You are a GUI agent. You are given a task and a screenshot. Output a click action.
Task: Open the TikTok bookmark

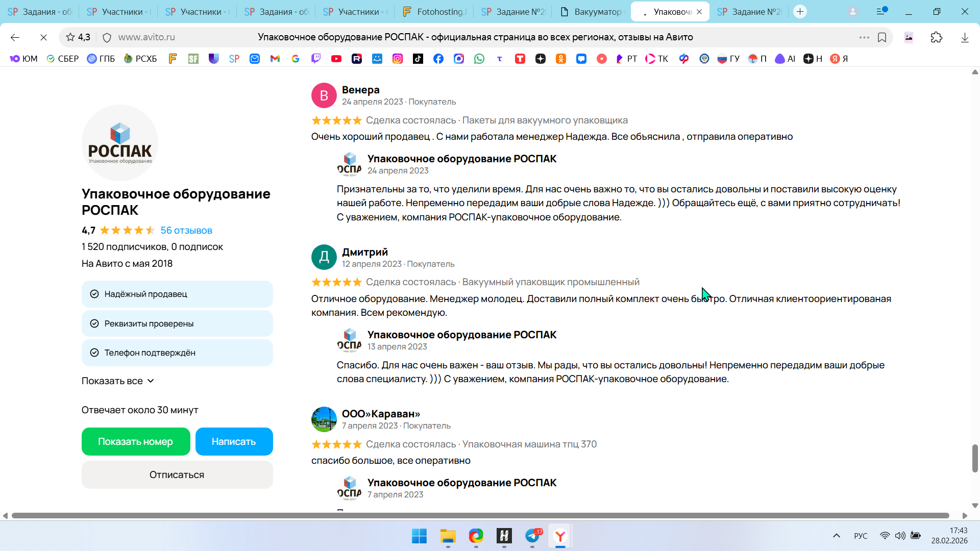[x=418, y=59]
